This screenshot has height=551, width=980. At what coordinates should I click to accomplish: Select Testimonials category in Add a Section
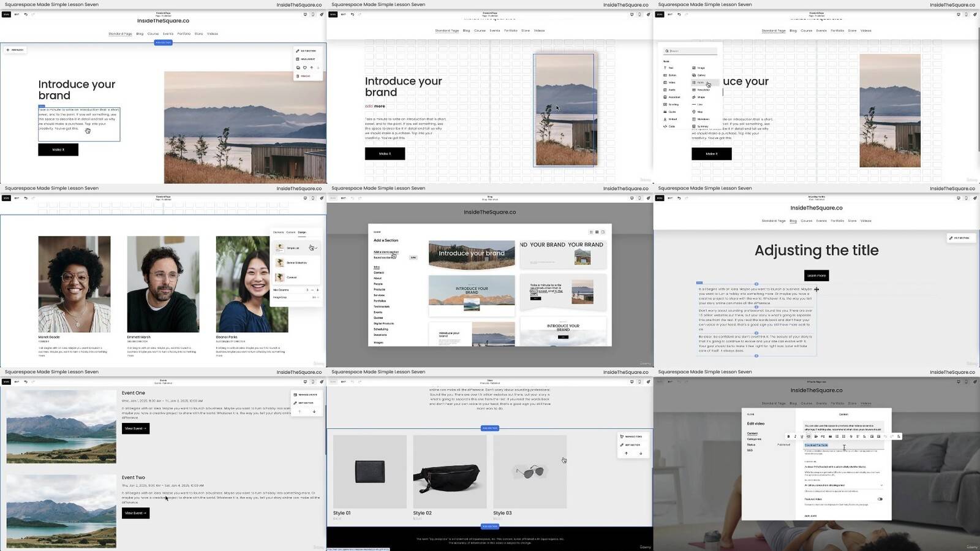(382, 306)
